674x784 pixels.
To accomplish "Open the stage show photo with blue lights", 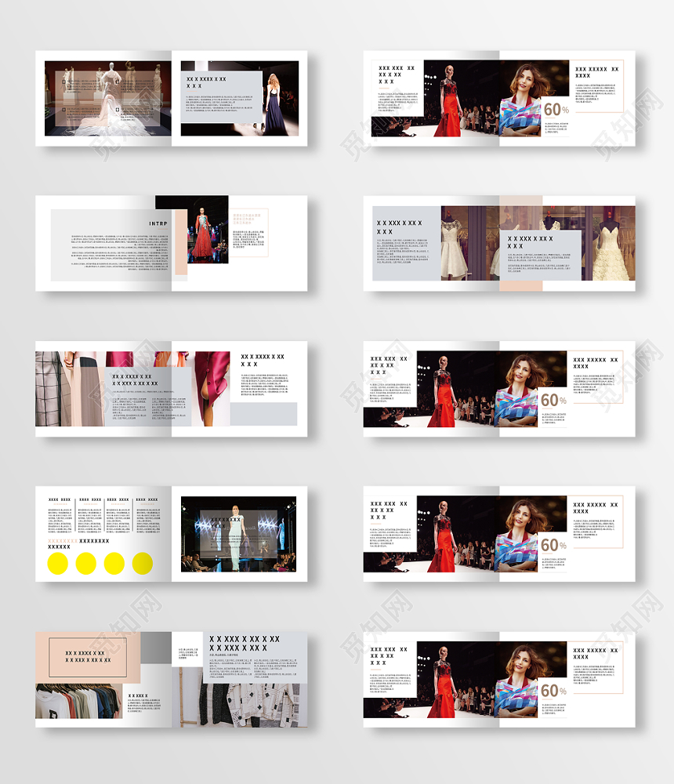I will click(239, 533).
